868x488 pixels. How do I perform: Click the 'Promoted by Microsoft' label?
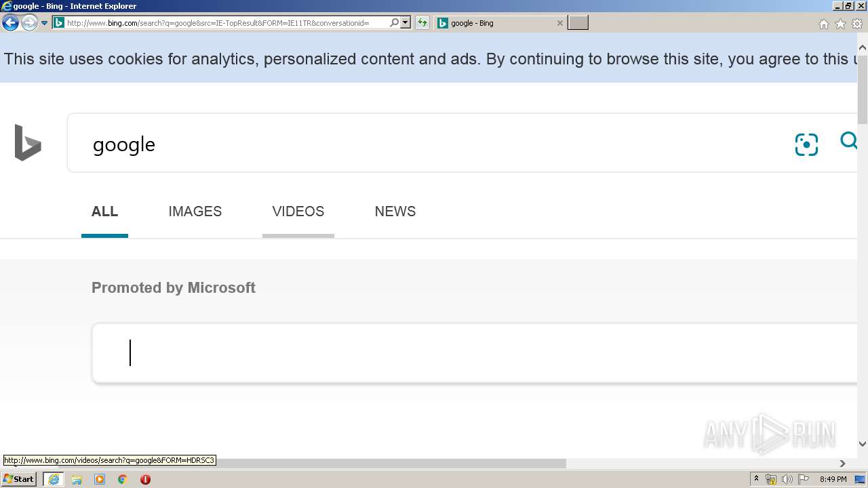174,287
